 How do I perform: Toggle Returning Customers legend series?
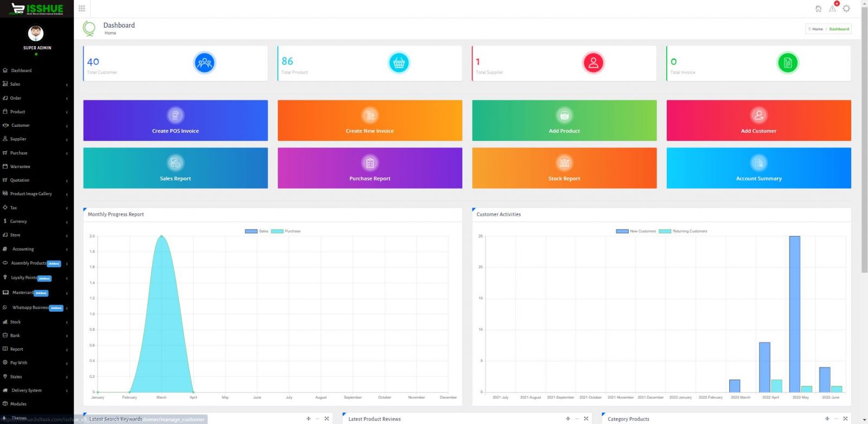[x=683, y=231]
